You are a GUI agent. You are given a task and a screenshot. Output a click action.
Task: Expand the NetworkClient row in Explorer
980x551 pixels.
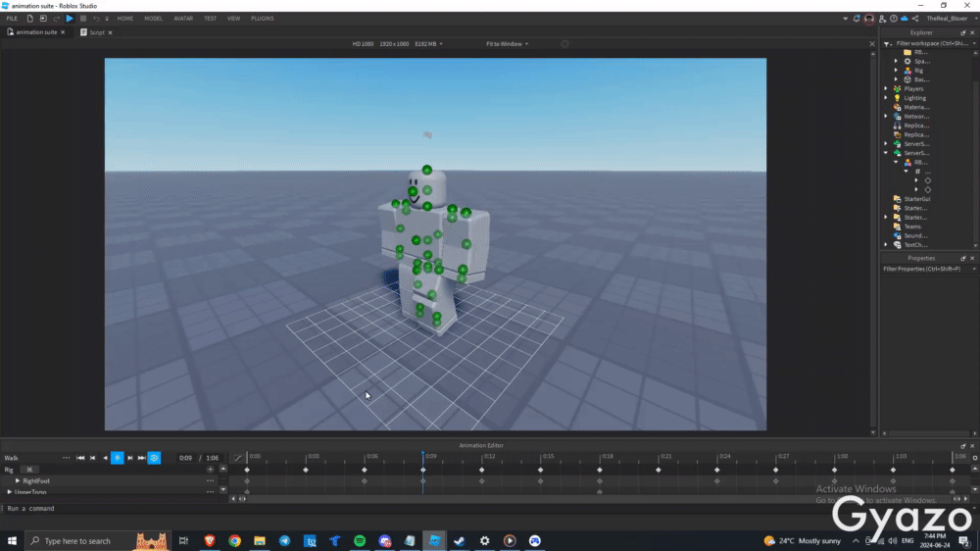(886, 117)
